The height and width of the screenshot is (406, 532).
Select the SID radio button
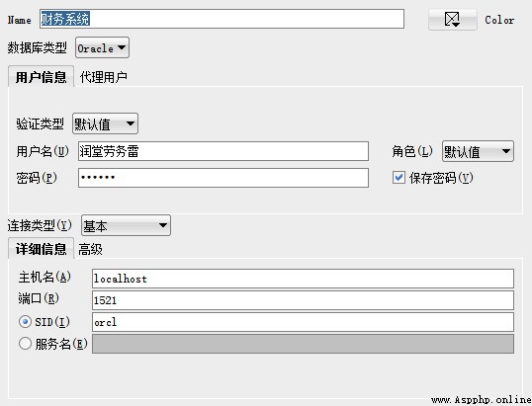(25, 322)
